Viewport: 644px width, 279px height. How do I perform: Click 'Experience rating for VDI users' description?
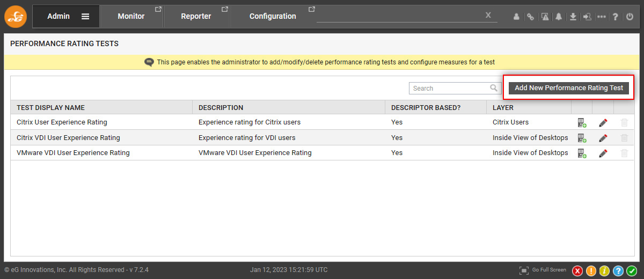(247, 138)
